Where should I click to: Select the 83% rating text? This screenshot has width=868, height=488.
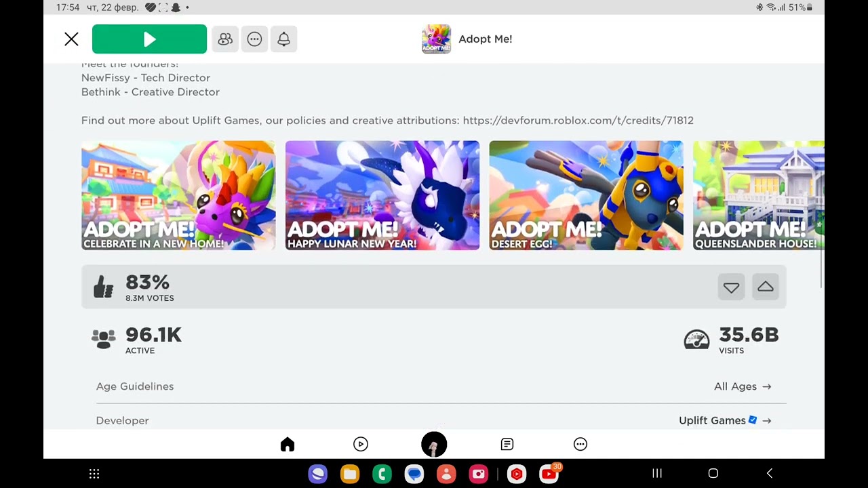pos(147,282)
